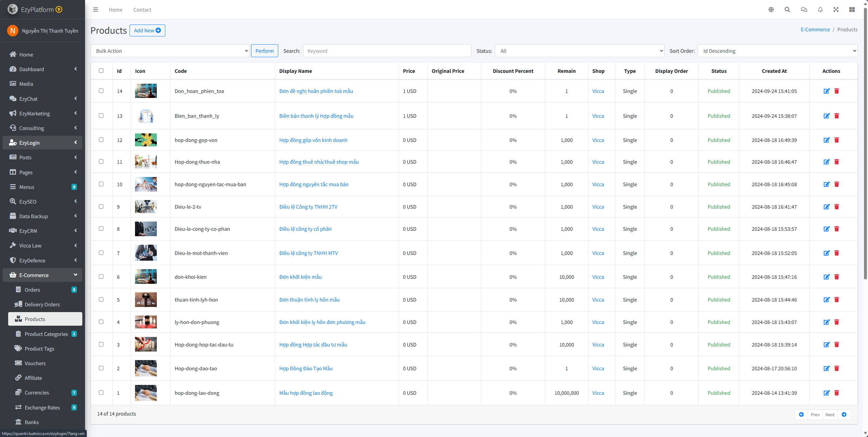
Task: Click red trash icon for product 1
Action: (837, 393)
